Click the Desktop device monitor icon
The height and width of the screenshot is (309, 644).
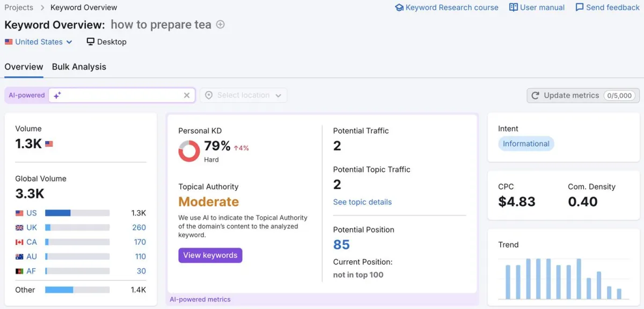coord(91,41)
